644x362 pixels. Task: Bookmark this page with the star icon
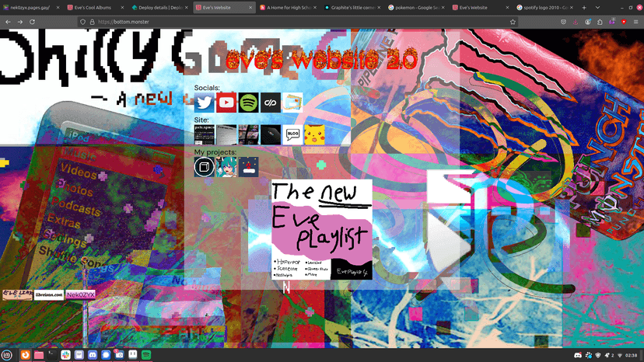(x=513, y=22)
